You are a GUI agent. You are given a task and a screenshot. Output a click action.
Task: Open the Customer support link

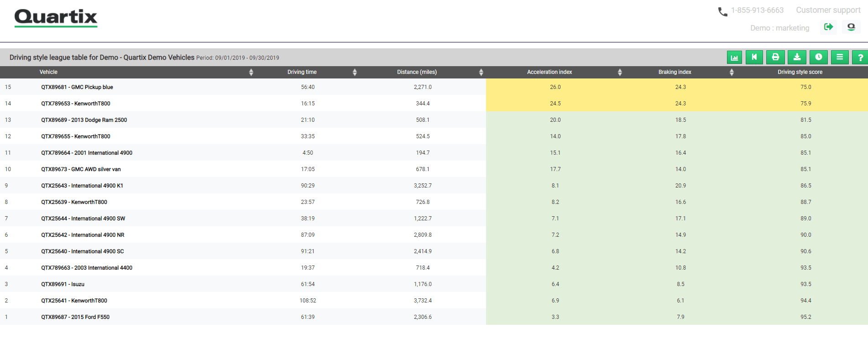pos(828,10)
